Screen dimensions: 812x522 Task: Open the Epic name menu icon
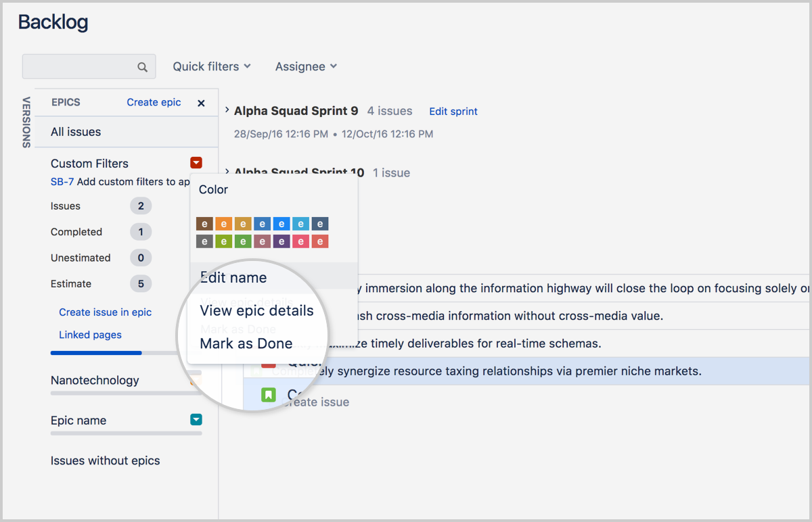(196, 419)
